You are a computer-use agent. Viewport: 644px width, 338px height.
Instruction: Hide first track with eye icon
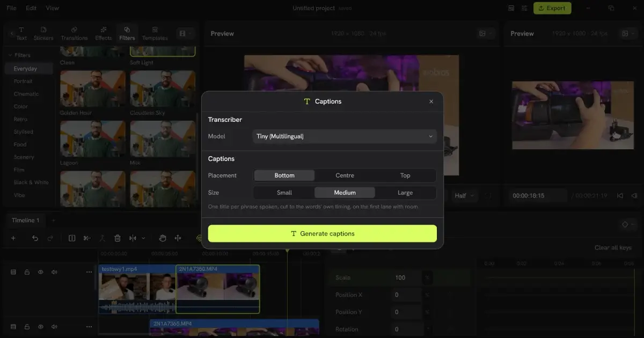pos(40,272)
